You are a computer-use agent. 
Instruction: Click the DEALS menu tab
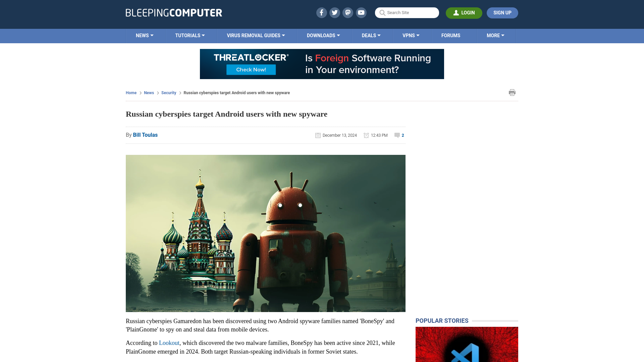click(x=371, y=35)
